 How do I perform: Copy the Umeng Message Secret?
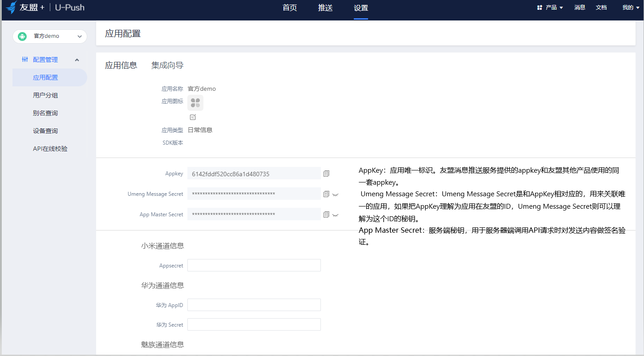coord(326,194)
